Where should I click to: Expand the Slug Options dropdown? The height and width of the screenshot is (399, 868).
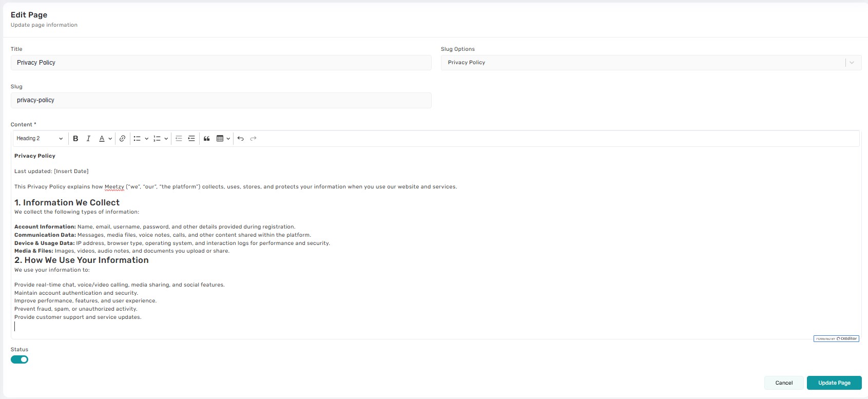(x=852, y=63)
